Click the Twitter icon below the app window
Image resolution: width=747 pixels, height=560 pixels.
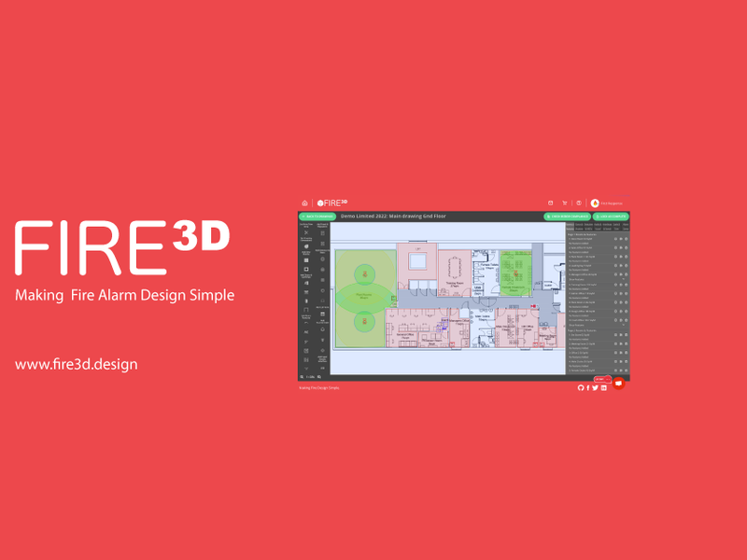point(595,386)
